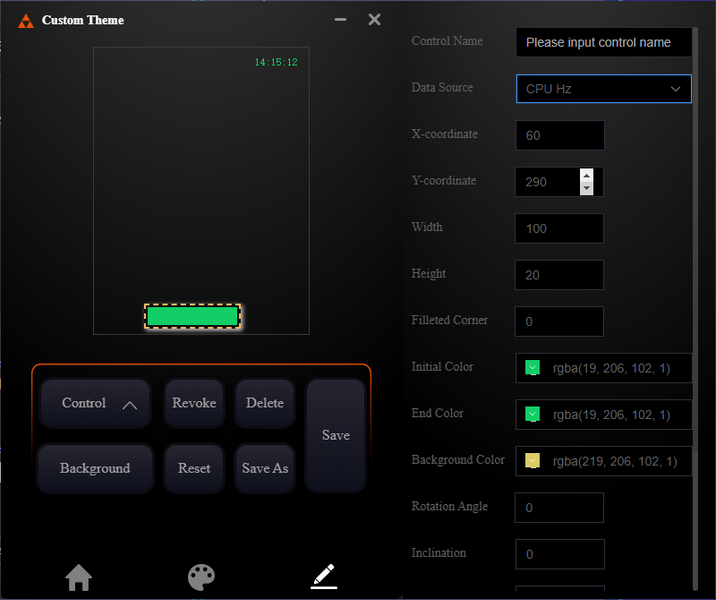This screenshot has width=716, height=600.
Task: Click the Save As button
Action: pos(265,468)
